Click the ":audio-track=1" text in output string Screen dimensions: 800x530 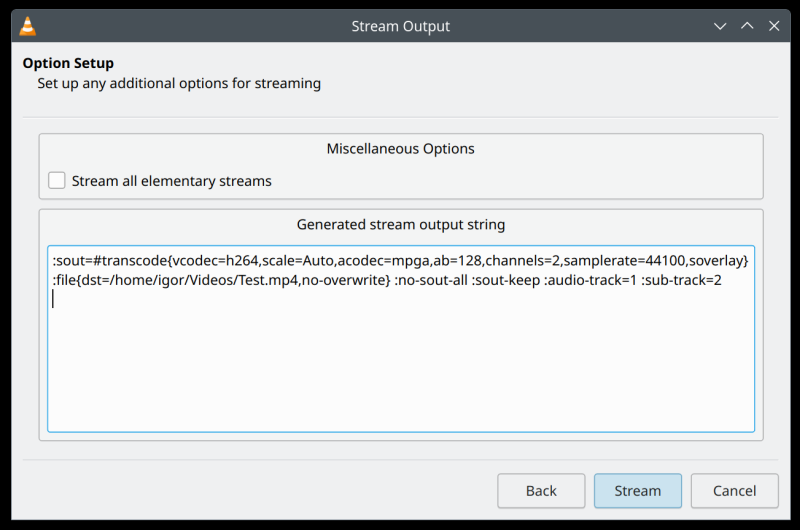pyautogui.click(x=590, y=280)
